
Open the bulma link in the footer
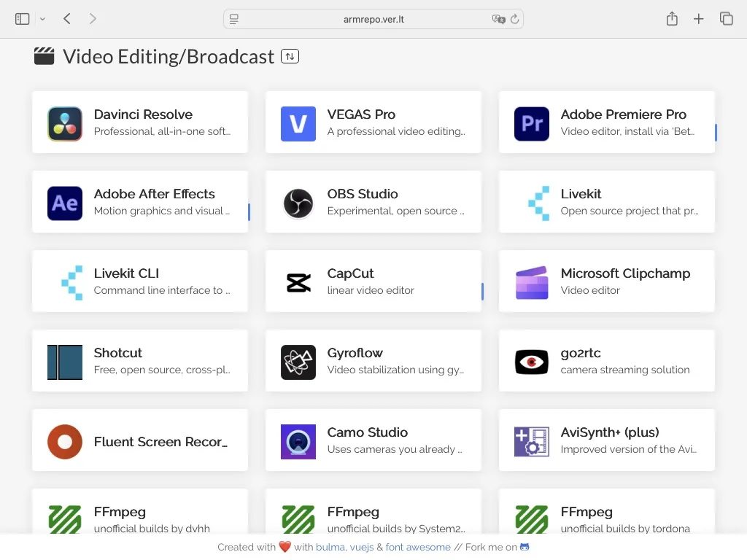[330, 547]
